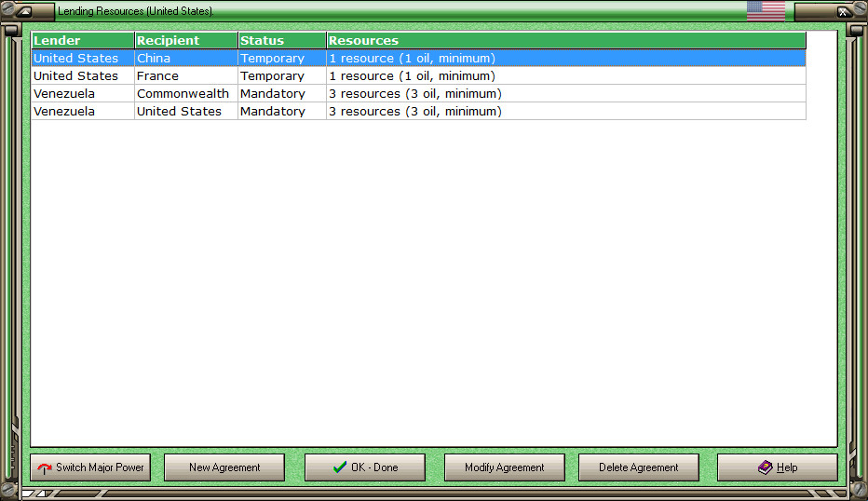Click the Delete Agreement button

click(638, 467)
